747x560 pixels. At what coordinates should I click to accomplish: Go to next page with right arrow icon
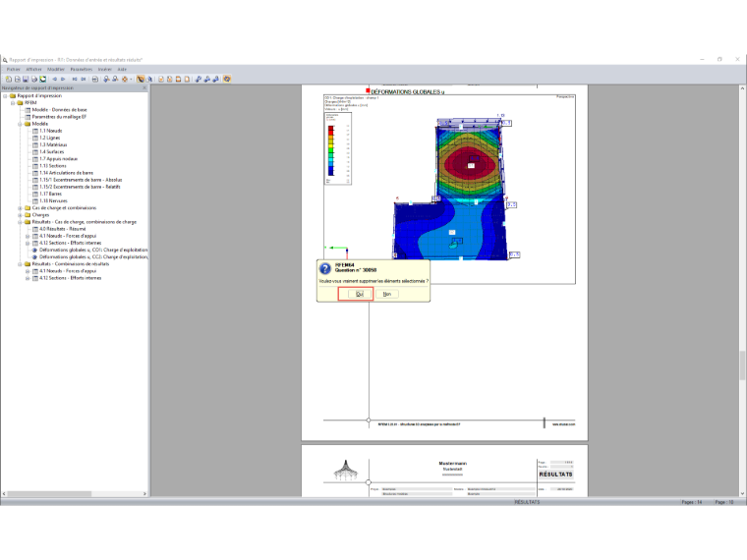tap(63, 79)
